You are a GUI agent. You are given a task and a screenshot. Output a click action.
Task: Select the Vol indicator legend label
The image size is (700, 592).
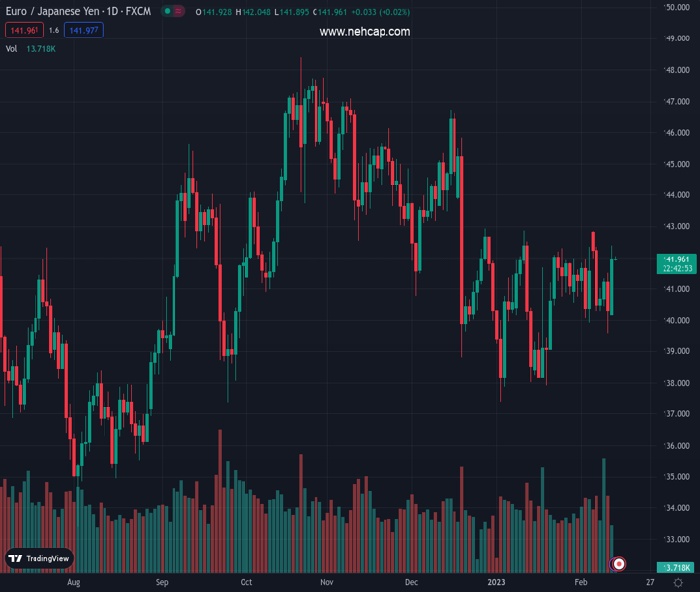(12, 48)
